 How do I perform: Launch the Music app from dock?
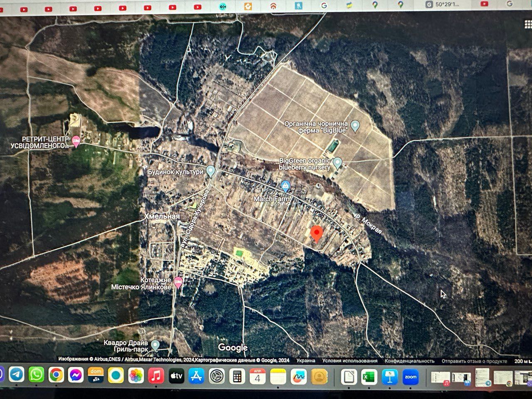(x=156, y=377)
